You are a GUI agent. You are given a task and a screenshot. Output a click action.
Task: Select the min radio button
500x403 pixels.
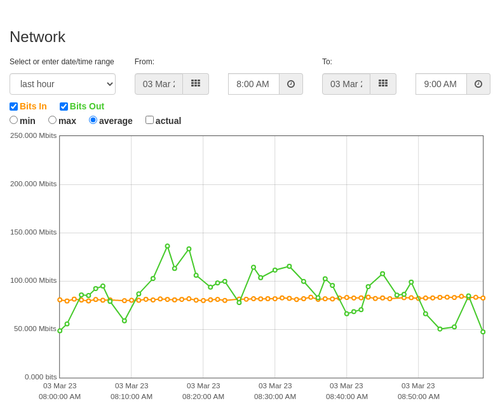click(14, 120)
